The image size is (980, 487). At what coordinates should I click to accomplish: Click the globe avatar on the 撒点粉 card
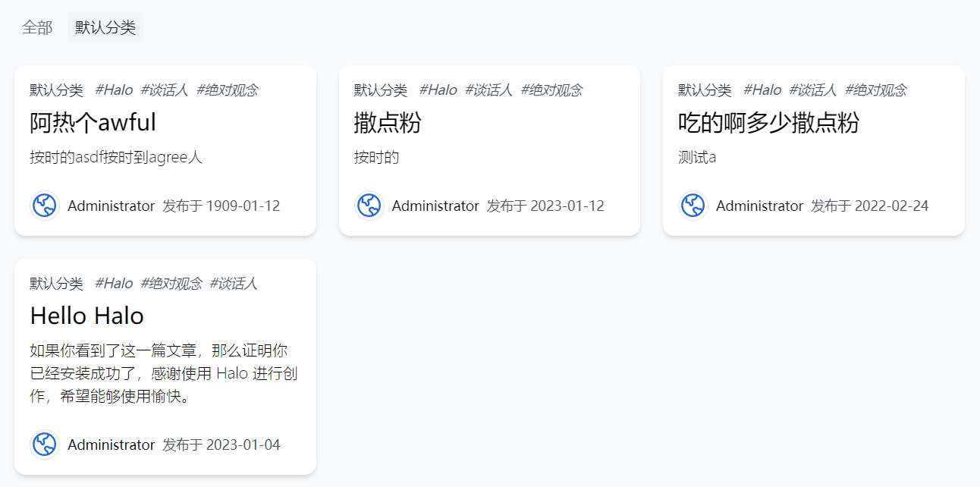click(369, 205)
